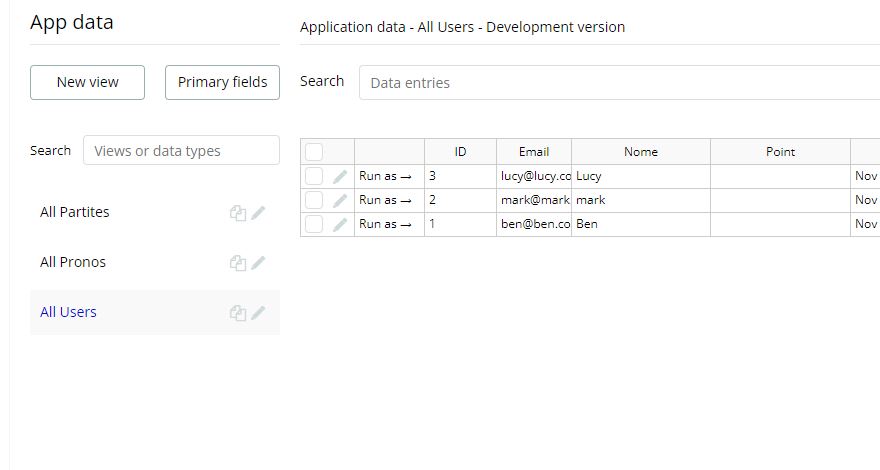Viewport: 880px width, 470px height.
Task: Click the edit pencil beside All Pronos
Action: click(259, 262)
